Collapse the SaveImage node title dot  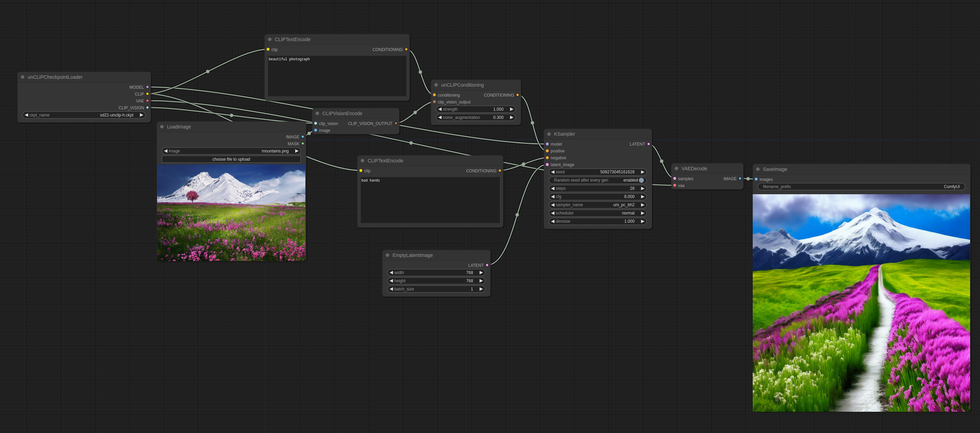[758, 169]
